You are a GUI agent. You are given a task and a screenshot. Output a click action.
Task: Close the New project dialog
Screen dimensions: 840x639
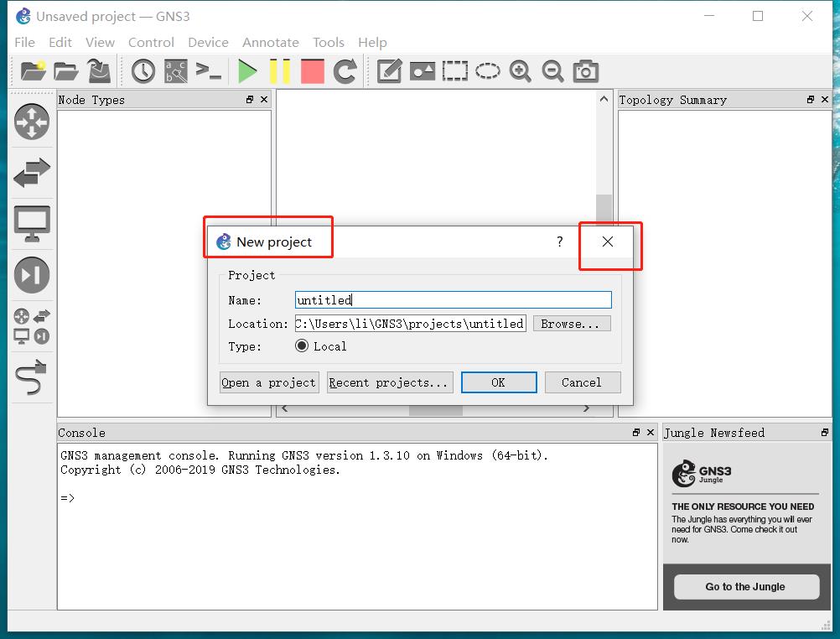coord(608,242)
